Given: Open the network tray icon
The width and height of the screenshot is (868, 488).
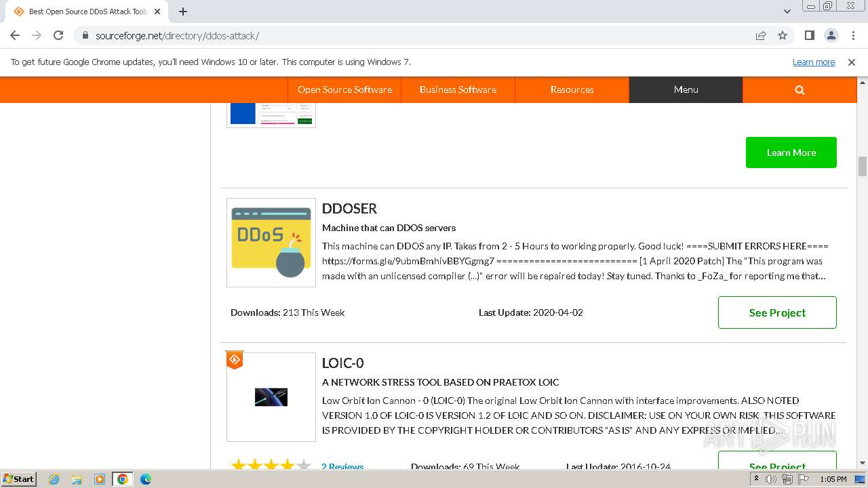Looking at the screenshot, I should click(787, 479).
